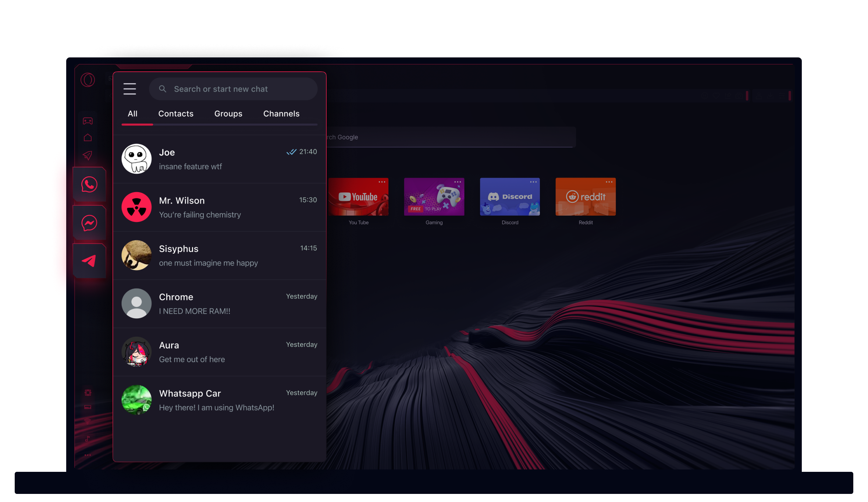The width and height of the screenshot is (868, 502).
Task: Open the downloads icon in the toolbar
Action: tap(771, 96)
